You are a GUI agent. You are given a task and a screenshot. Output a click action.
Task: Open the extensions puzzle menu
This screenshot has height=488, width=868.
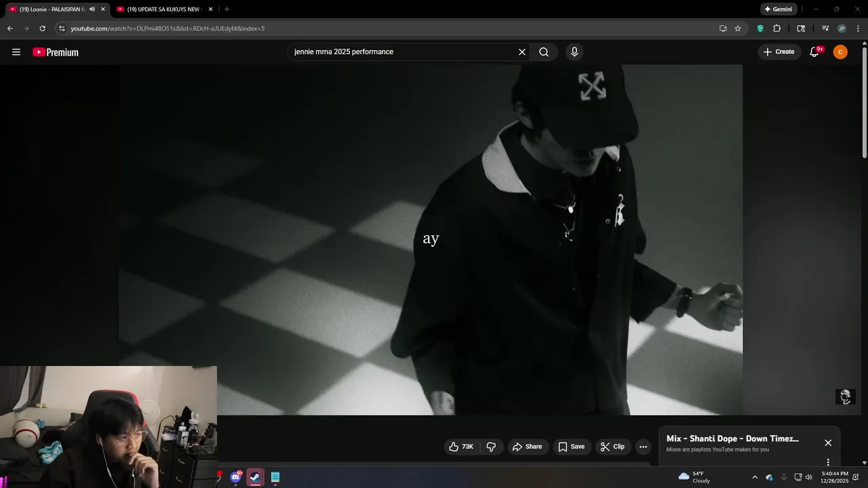(x=777, y=28)
